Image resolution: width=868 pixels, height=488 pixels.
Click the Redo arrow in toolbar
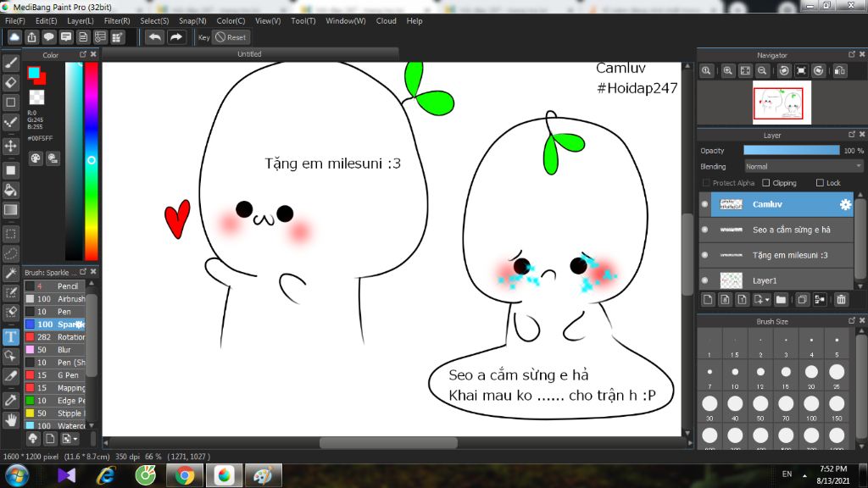[176, 37]
